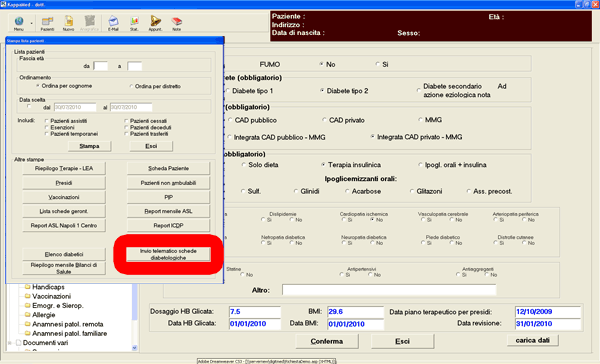Click the carica dati button
The width and height of the screenshot is (600, 364).
[x=532, y=340]
